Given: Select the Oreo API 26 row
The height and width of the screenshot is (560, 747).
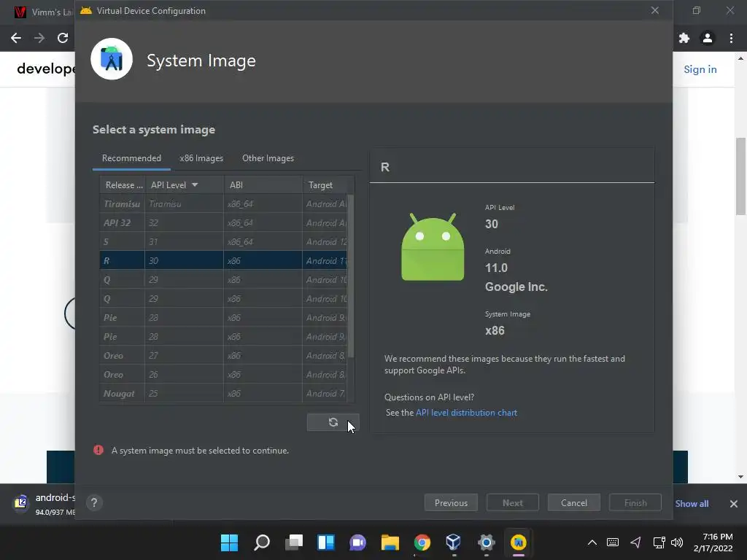Looking at the screenshot, I should click(223, 375).
